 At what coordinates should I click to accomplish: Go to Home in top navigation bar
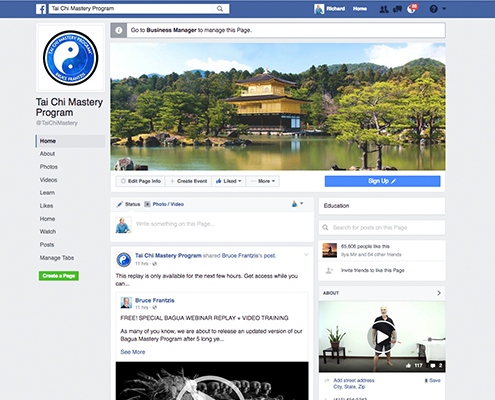click(360, 9)
